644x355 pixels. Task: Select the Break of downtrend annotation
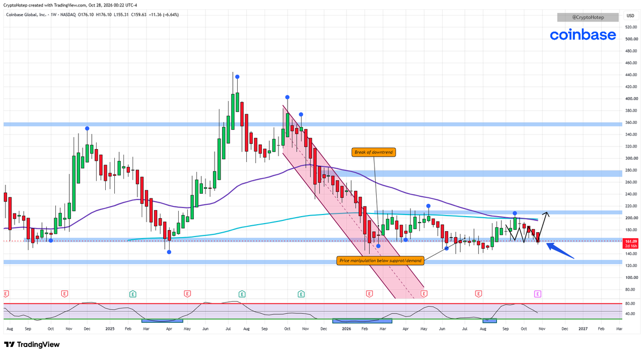tap(374, 152)
